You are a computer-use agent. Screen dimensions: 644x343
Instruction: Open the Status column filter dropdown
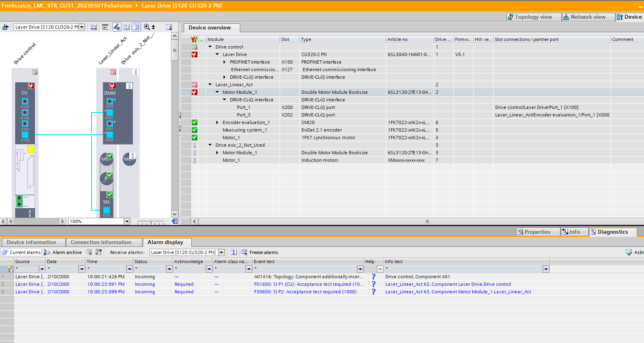(169, 269)
